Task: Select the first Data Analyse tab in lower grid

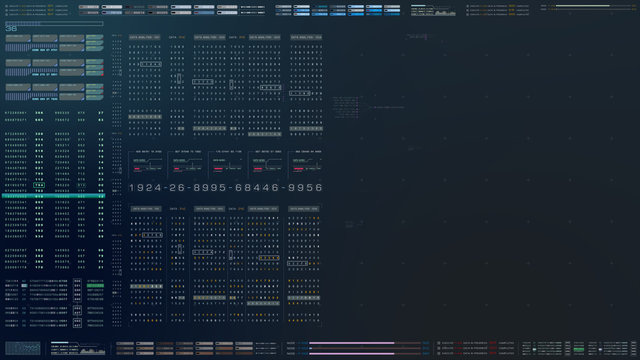Action: [145, 209]
